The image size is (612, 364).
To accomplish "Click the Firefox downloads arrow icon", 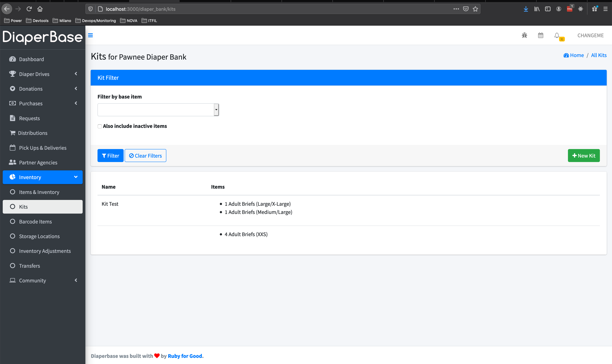I will pos(526,9).
